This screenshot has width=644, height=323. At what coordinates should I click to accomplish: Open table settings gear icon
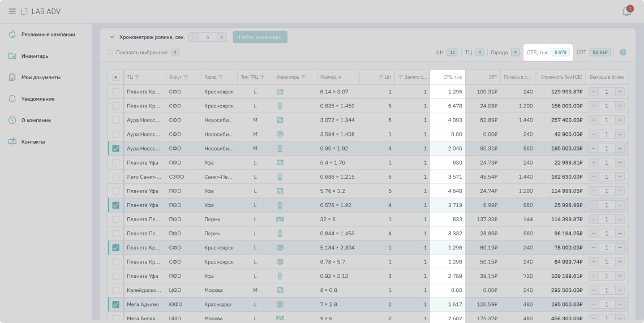[622, 53]
